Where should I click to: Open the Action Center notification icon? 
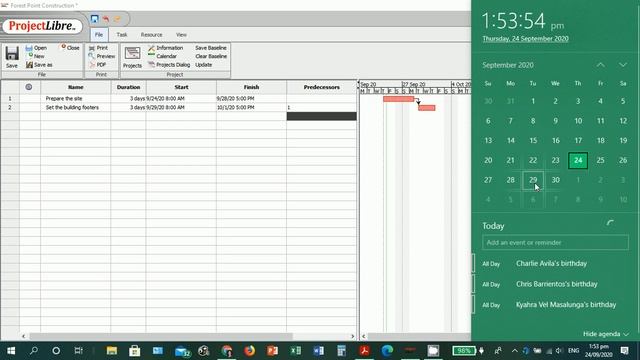[624, 351]
